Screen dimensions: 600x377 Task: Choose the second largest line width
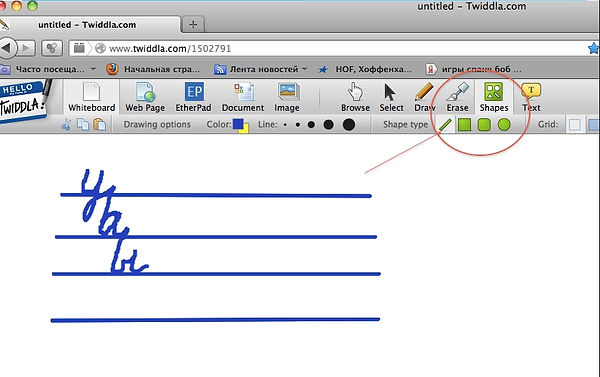tap(328, 125)
